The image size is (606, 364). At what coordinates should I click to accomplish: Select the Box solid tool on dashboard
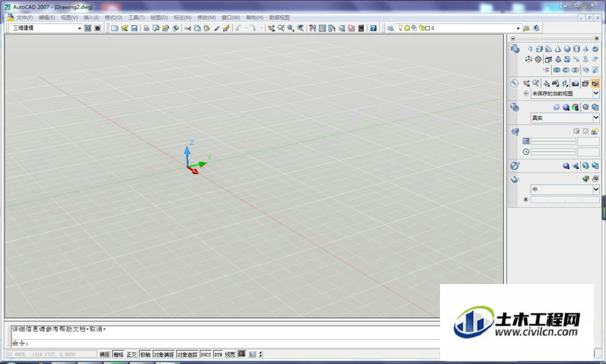[539, 49]
